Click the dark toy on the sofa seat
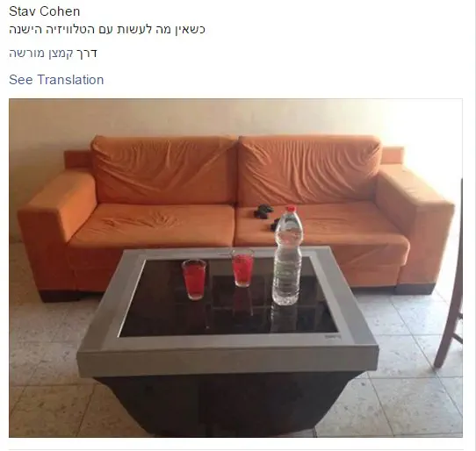 (x=263, y=211)
